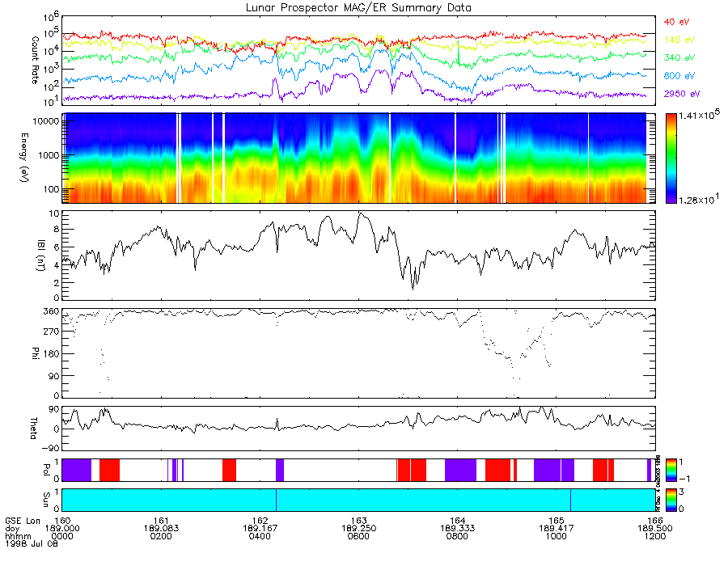Click the 'Sun' axis label
Image resolution: width=728 pixels, height=566 pixels.
click(x=46, y=500)
